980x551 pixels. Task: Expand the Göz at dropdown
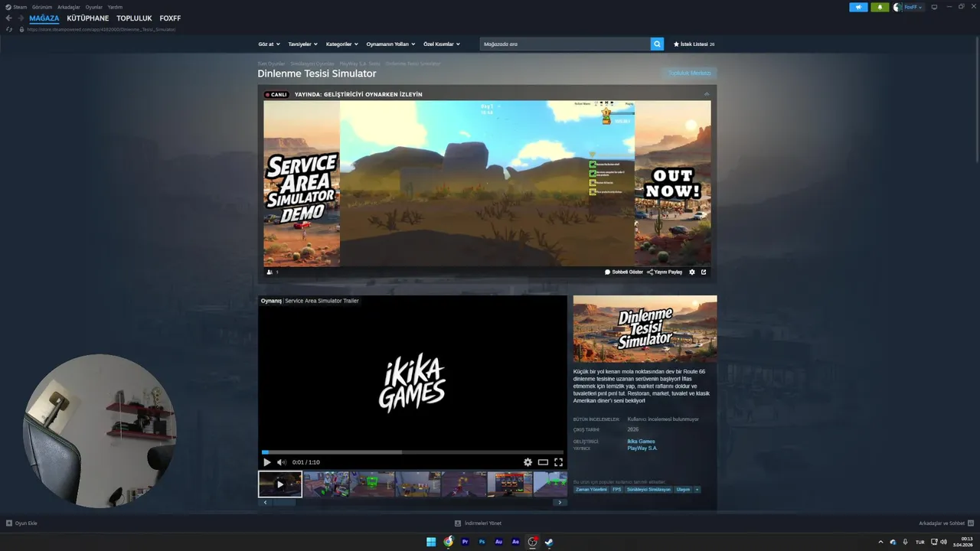269,44
